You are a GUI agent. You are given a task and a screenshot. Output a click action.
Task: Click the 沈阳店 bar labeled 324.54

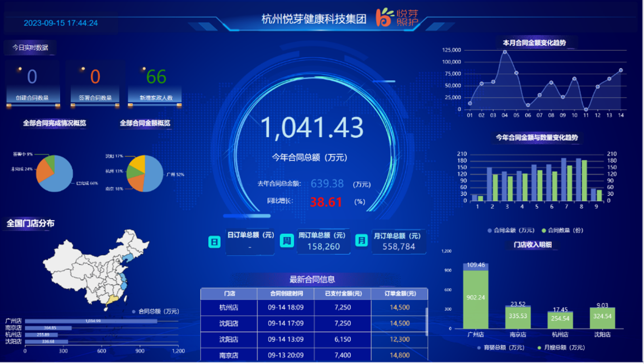[602, 318]
